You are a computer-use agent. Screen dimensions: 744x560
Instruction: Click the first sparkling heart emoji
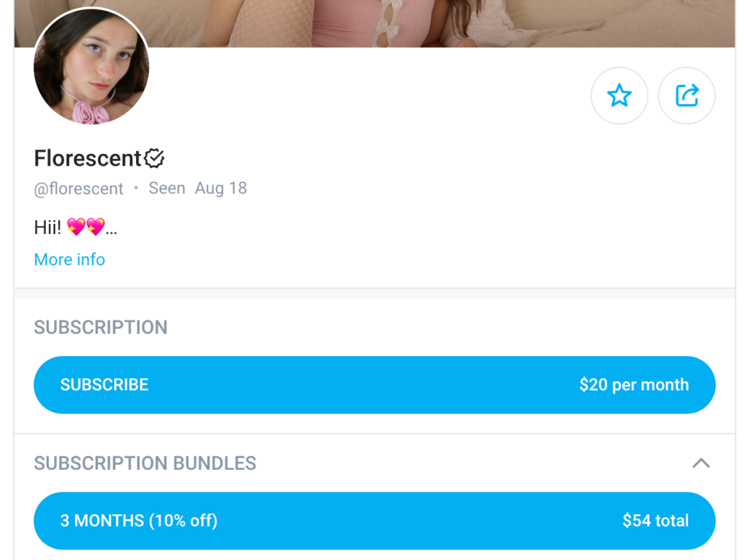point(76,227)
